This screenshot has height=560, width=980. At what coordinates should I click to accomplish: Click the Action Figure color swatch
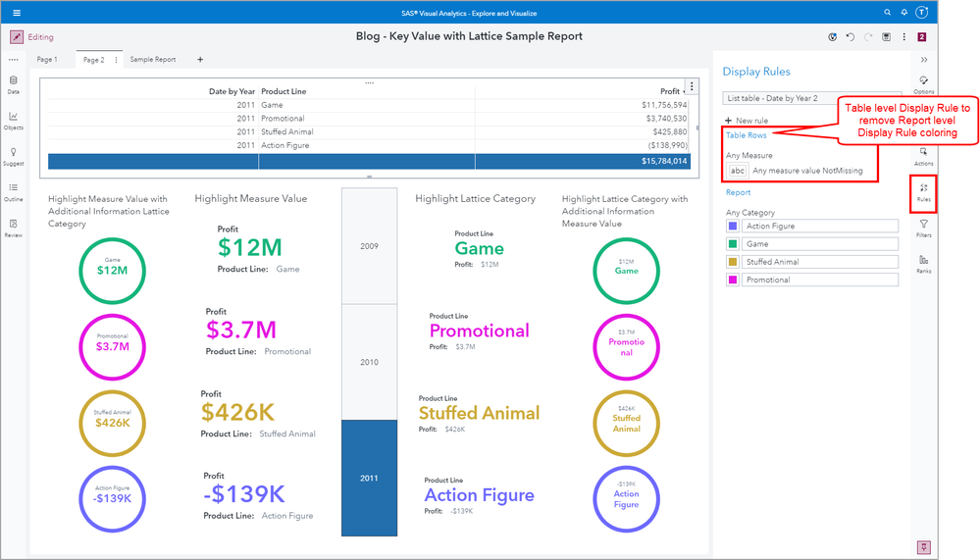732,227
